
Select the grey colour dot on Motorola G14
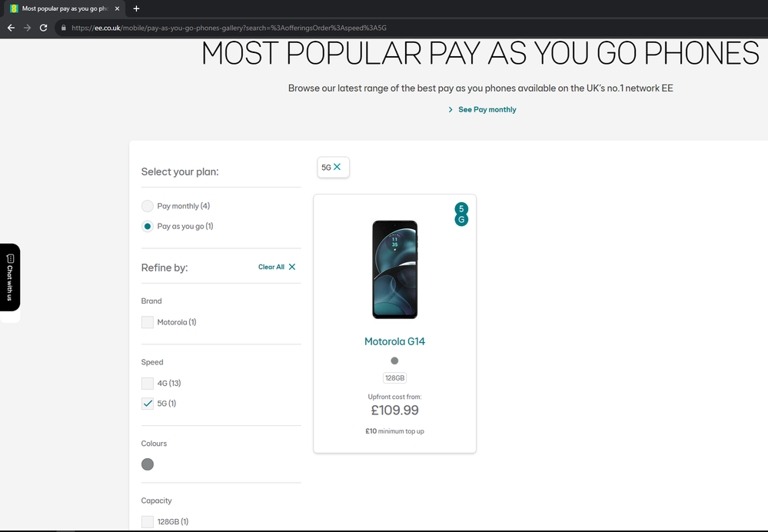(x=395, y=361)
